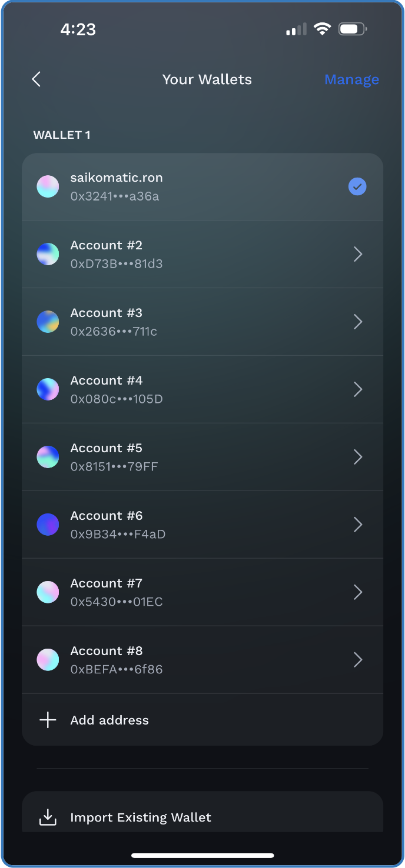This screenshot has height=868, width=405.
Task: Click the Add address label
Action: pos(109,720)
